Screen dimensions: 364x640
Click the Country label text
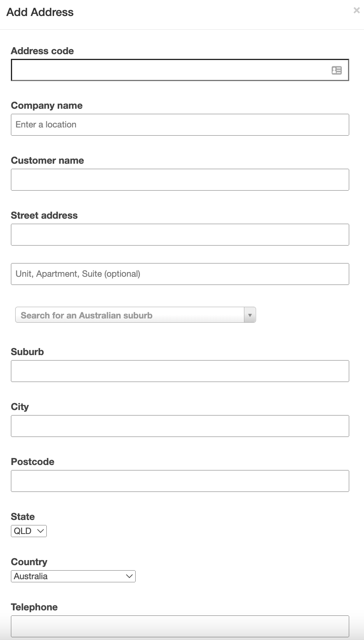(29, 562)
